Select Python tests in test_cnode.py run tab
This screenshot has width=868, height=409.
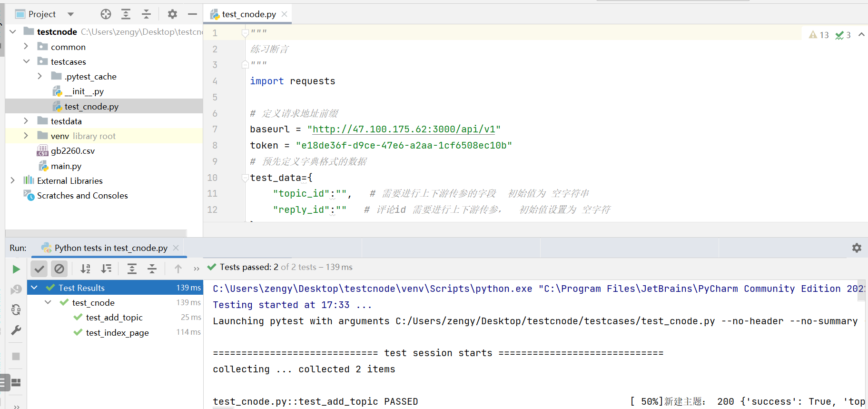point(111,248)
